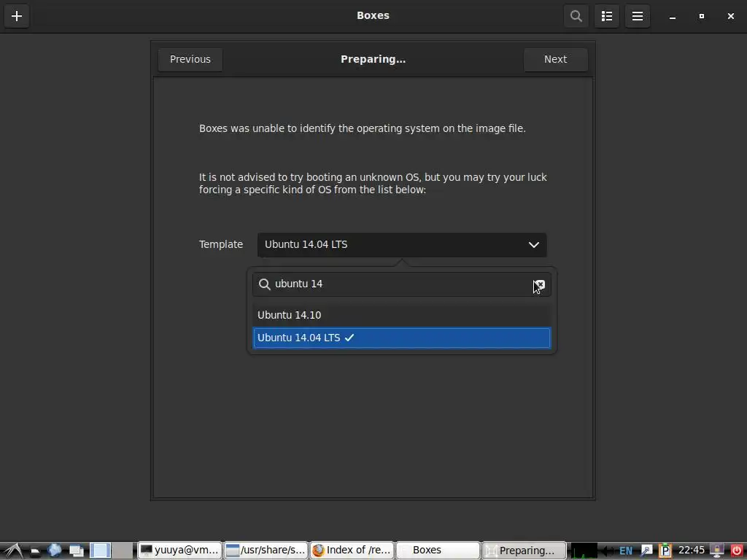The height and width of the screenshot is (560, 747).
Task: Launch the web browser globe icon in taskbar
Action: pos(55,551)
